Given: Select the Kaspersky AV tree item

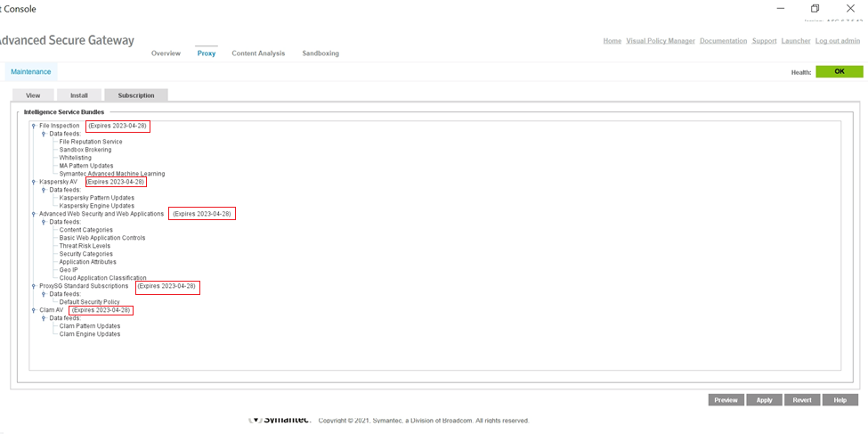Looking at the screenshot, I should click(58, 182).
